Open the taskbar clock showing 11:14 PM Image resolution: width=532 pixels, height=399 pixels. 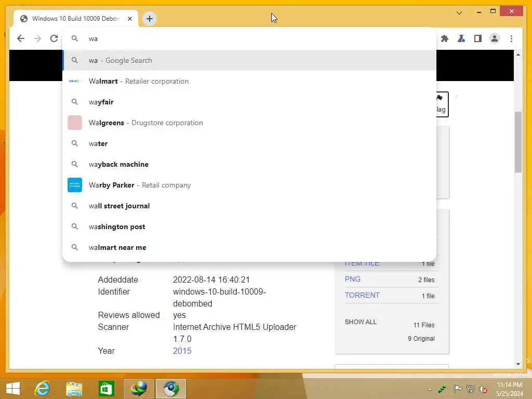click(x=509, y=389)
